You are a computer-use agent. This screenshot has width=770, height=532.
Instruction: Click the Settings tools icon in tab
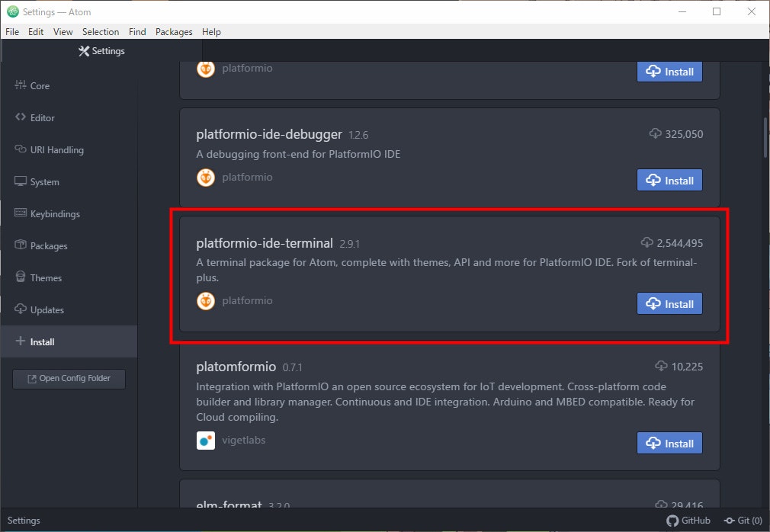[84, 51]
